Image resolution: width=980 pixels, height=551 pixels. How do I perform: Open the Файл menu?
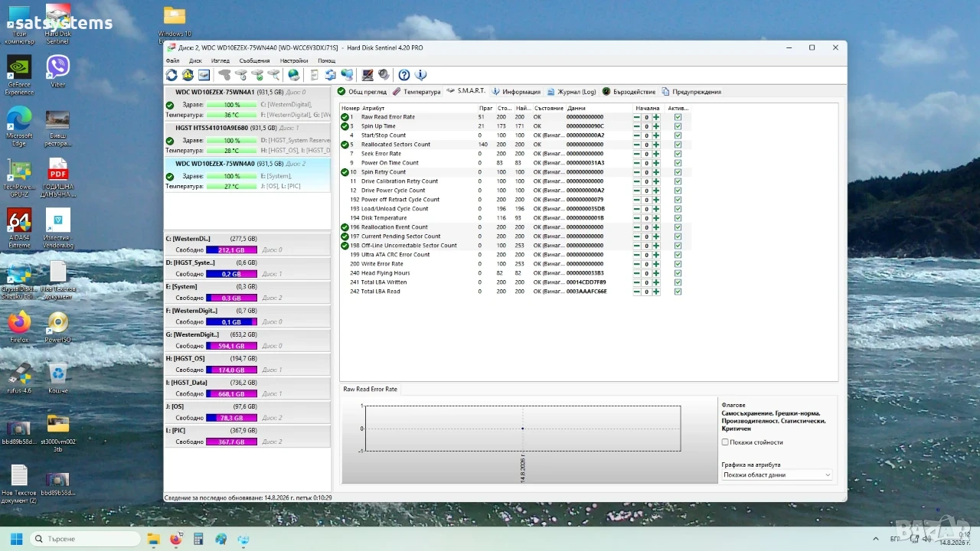(173, 60)
